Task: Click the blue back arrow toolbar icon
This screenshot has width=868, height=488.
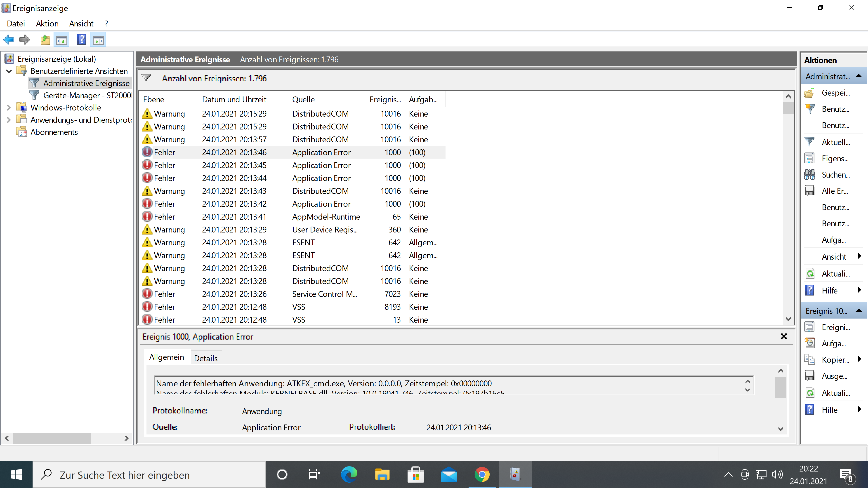Action: (9, 40)
